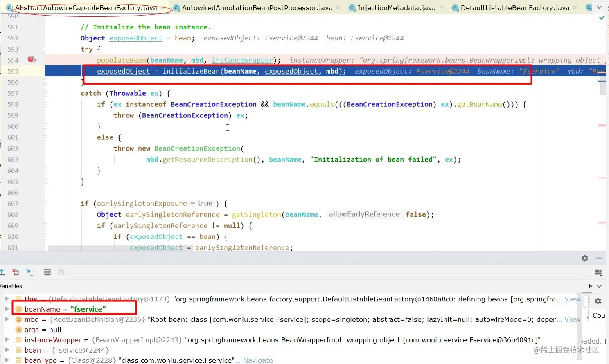The height and width of the screenshot is (364, 609).
Task: Collapse the else block fold on line 601
Action: [45, 137]
